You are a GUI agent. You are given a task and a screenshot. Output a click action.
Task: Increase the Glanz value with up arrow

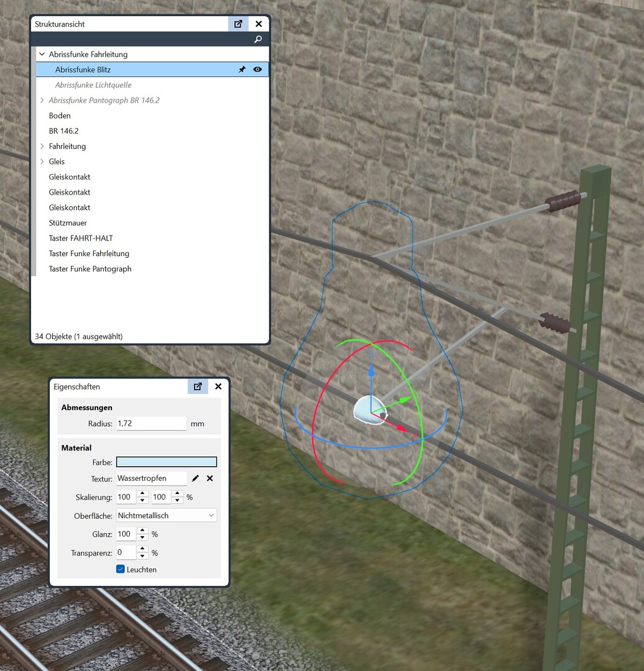142,531
